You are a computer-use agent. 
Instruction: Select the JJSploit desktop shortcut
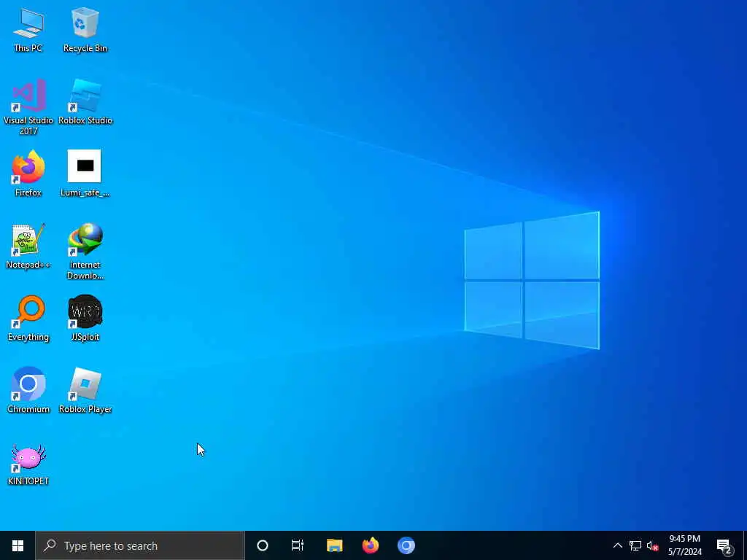coord(85,319)
